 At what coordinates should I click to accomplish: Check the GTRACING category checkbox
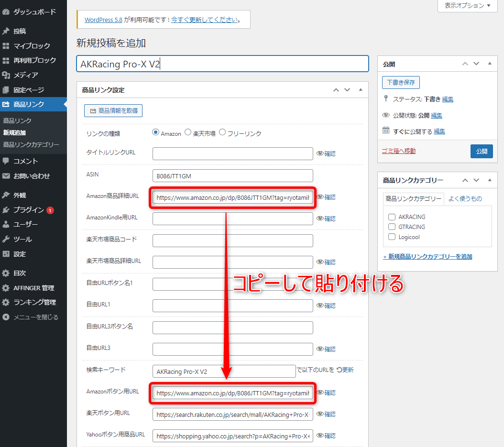(x=392, y=227)
